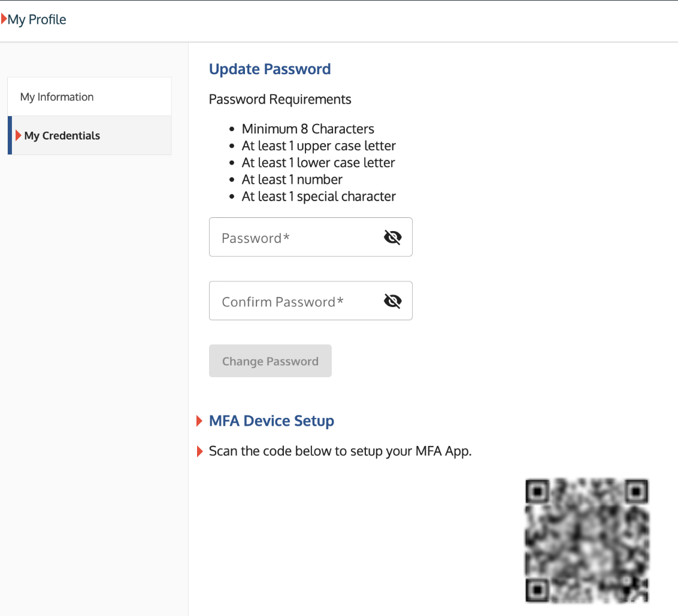Click the red arrow beside My Credentials
The height and width of the screenshot is (616, 678).
point(19,135)
